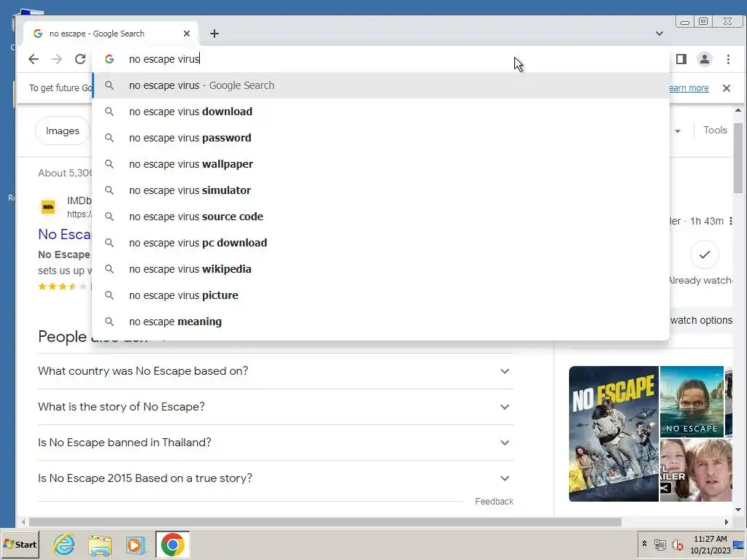Go back using the browser back arrow
The height and width of the screenshot is (560, 747).
pyautogui.click(x=34, y=59)
